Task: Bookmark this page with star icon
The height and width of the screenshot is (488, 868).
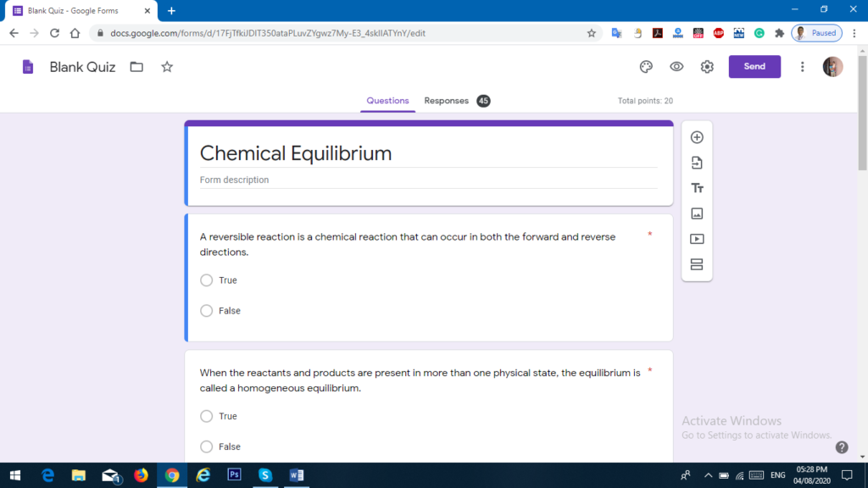Action: tap(591, 33)
